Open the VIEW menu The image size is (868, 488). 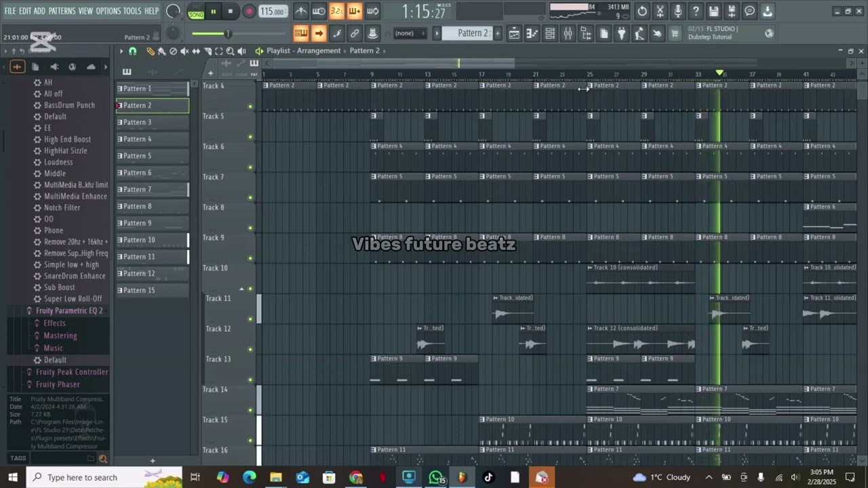(x=85, y=11)
